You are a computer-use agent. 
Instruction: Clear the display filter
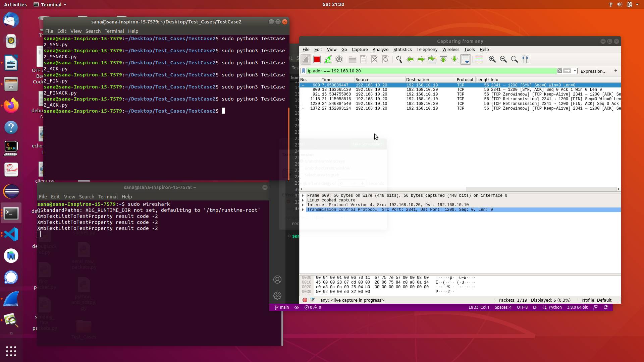click(560, 71)
